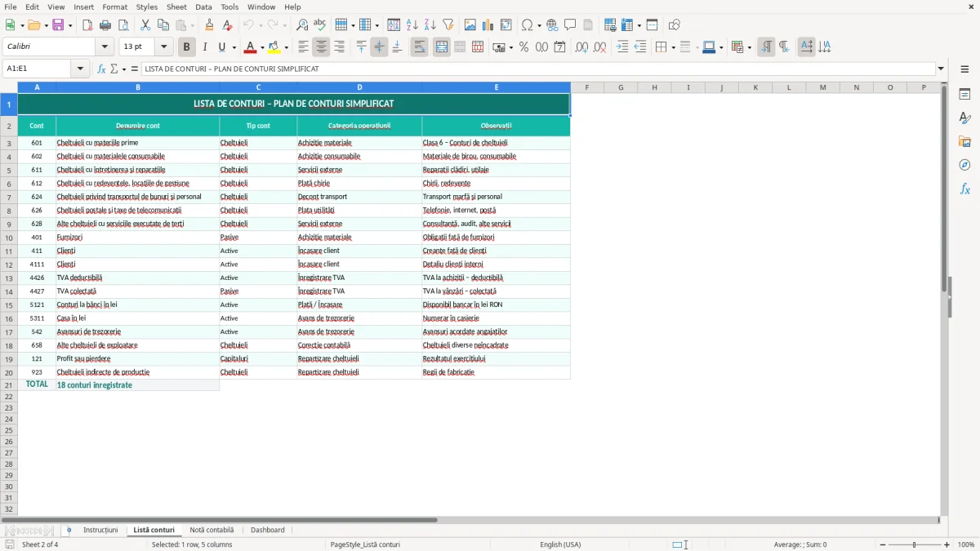
Task: Click zoom in plus button
Action: 947,544
